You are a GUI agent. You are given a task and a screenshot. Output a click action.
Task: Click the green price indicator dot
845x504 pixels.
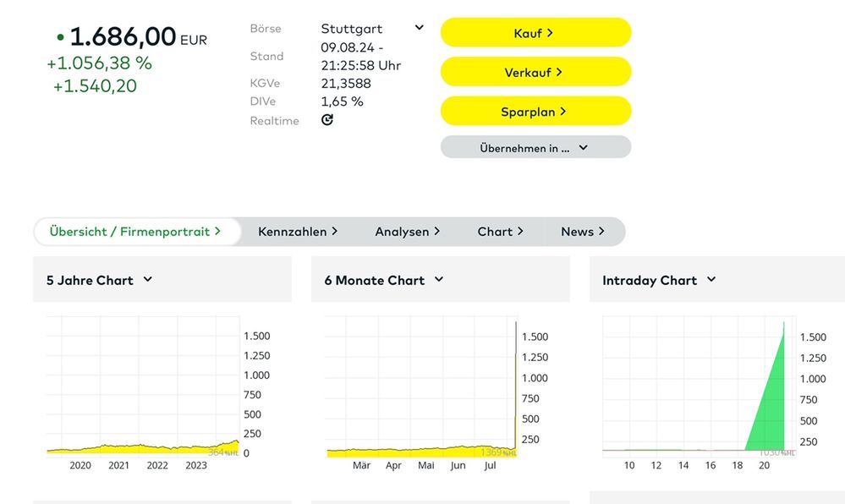click(60, 38)
